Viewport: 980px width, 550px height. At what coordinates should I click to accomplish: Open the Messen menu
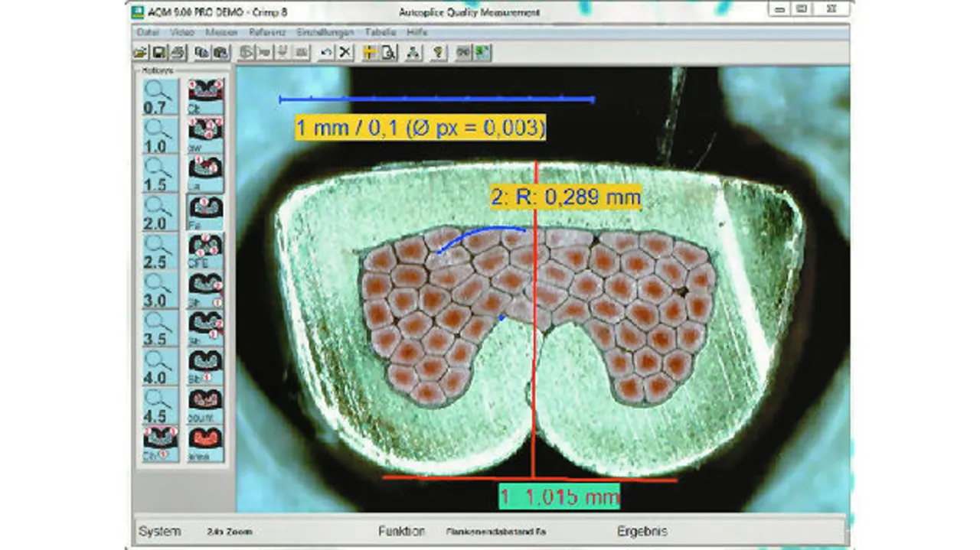coord(221,33)
